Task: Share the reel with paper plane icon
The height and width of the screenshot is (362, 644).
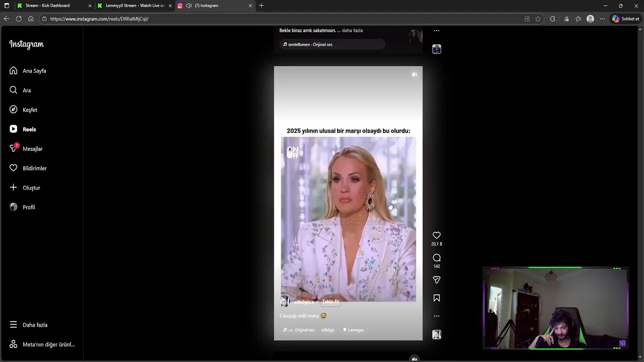Action: click(437, 280)
